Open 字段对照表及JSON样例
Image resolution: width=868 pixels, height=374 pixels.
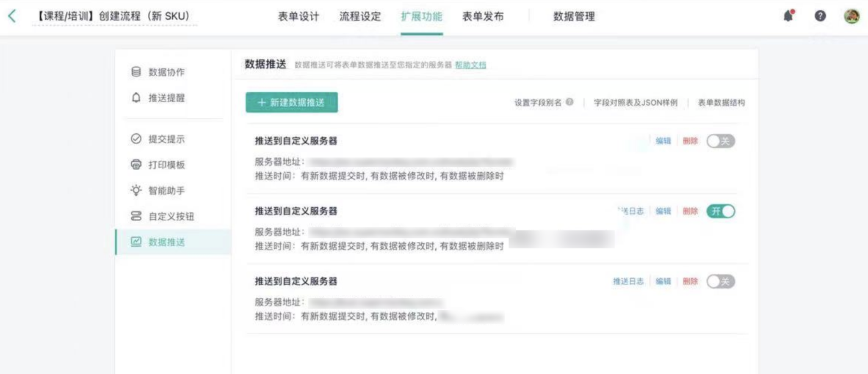(635, 102)
